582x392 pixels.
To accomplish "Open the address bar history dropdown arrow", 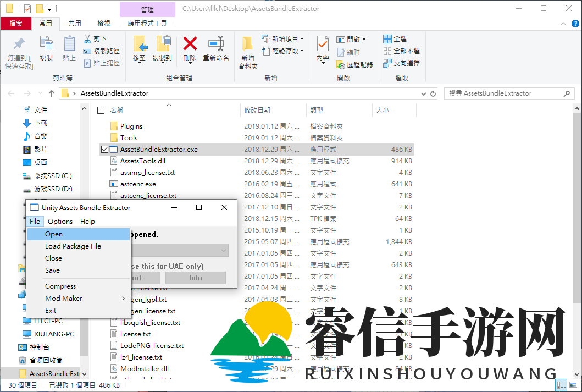I will 423,93.
